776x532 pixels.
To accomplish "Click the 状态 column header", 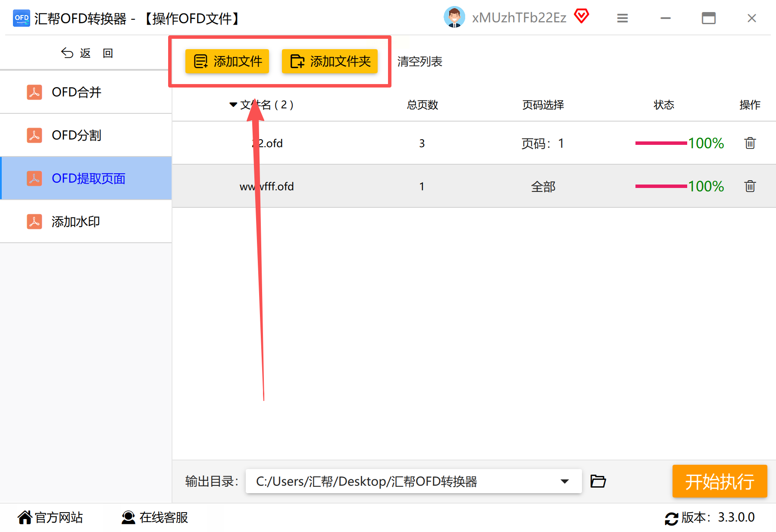I will [x=664, y=105].
